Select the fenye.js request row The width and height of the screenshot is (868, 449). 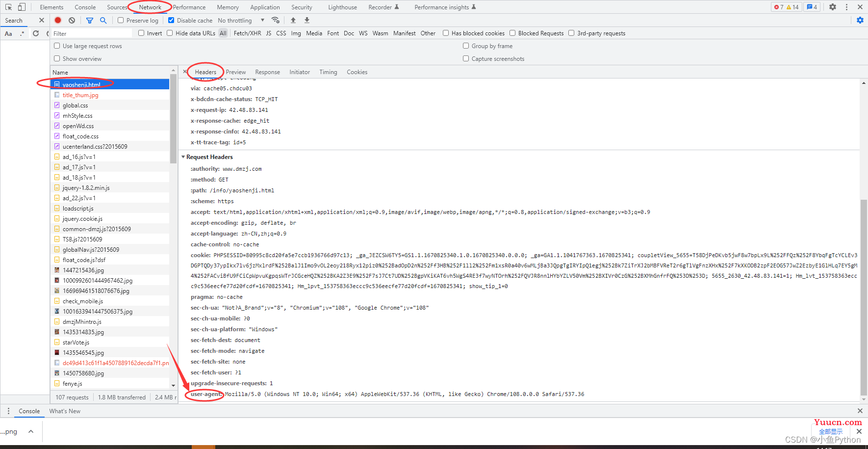pos(110,383)
